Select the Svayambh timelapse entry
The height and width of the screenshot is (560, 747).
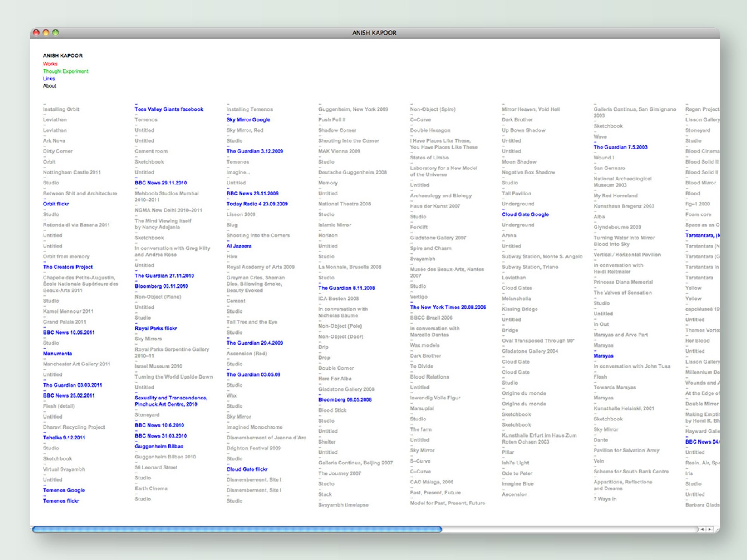[x=343, y=505]
